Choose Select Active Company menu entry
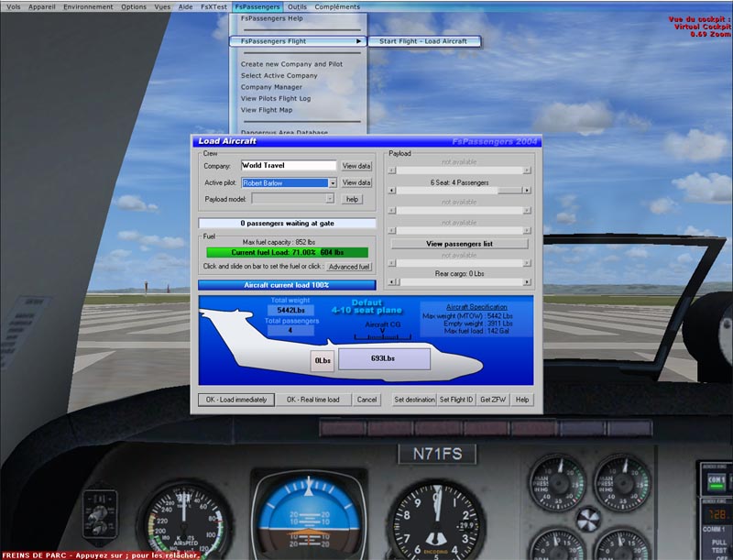Image resolution: width=733 pixels, height=560 pixels. click(x=279, y=75)
